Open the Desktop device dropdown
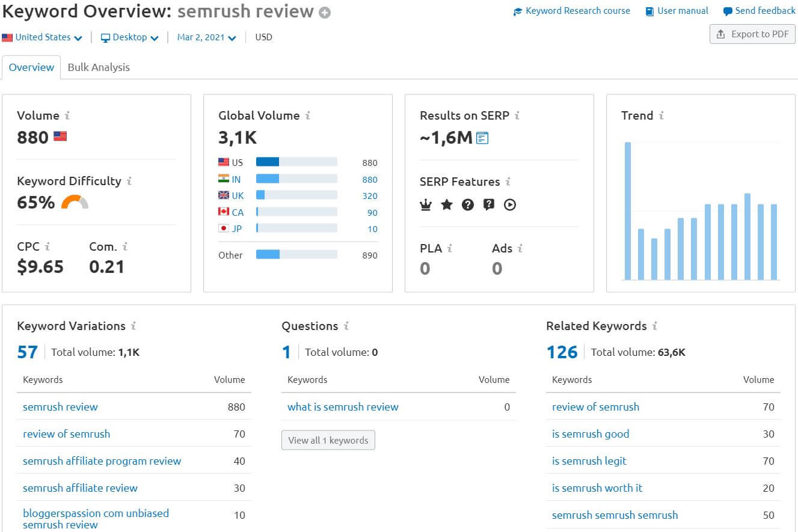Viewport: 798px width, 532px height. (x=130, y=37)
